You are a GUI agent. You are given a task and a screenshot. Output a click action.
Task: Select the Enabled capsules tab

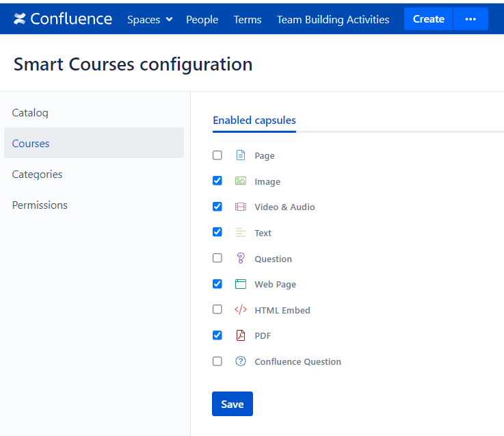tap(254, 120)
